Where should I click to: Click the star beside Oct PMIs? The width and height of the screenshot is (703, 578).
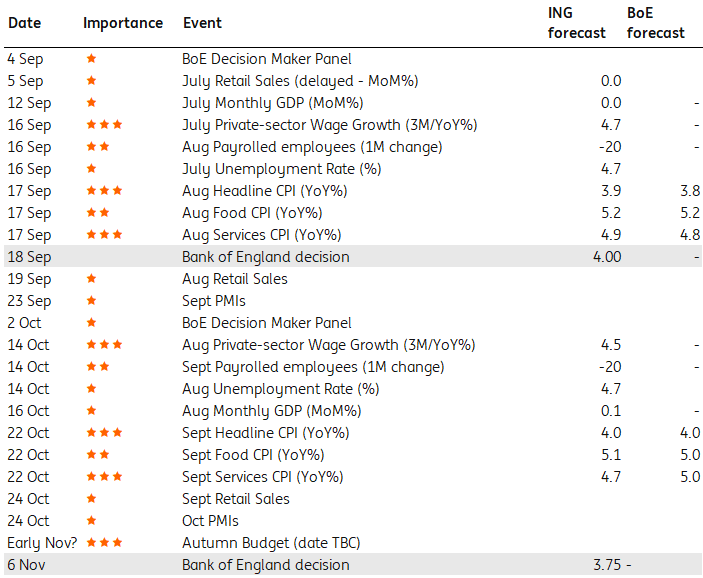tap(91, 521)
